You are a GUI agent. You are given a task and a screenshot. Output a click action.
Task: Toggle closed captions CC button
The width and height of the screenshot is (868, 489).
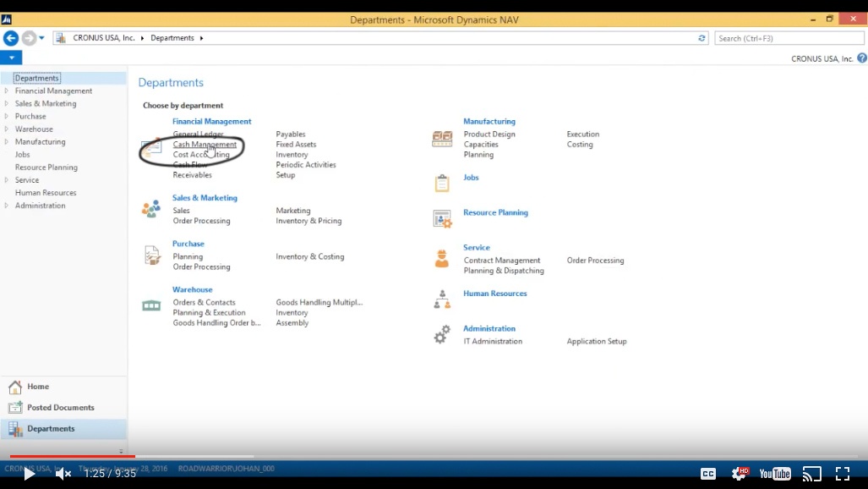[x=708, y=474]
